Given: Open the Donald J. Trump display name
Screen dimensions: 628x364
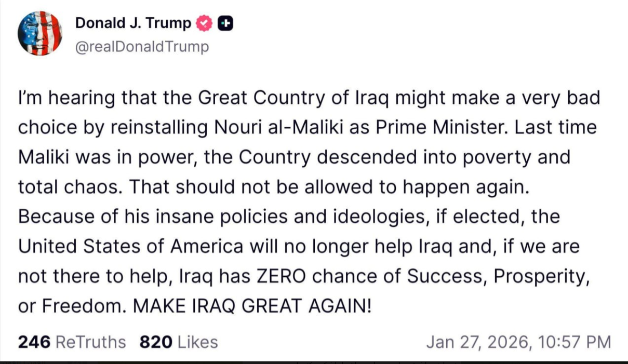Looking at the screenshot, I should point(133,23).
